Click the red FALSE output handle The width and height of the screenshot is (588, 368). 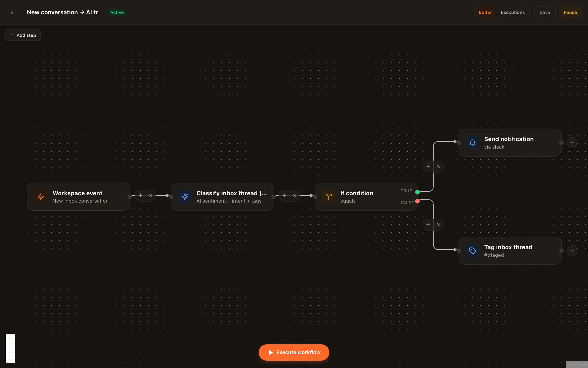(x=417, y=201)
